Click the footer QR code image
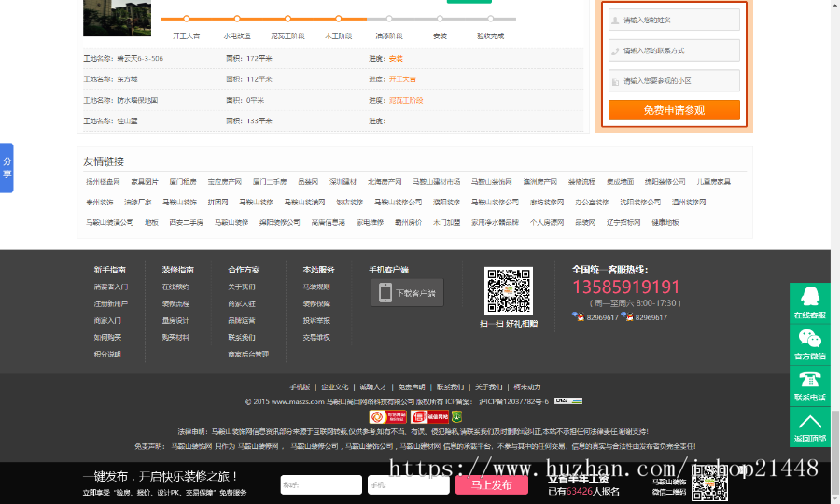 tap(509, 291)
